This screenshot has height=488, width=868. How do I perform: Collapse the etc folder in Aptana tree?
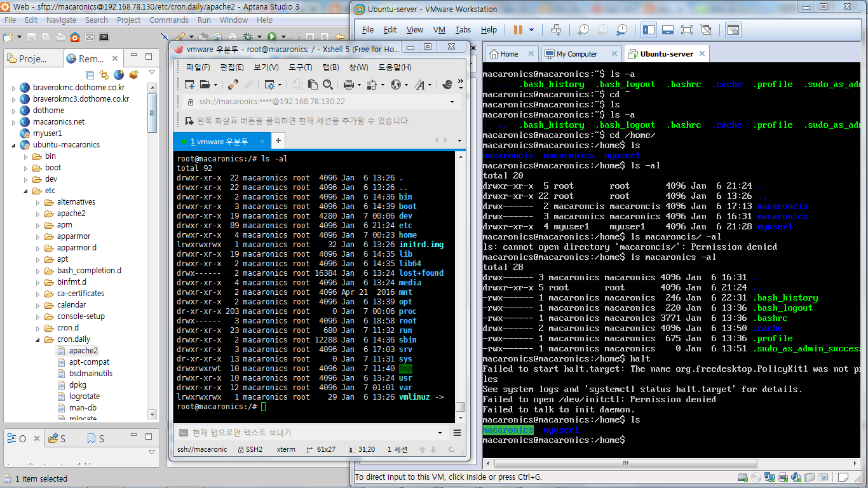(27, 191)
